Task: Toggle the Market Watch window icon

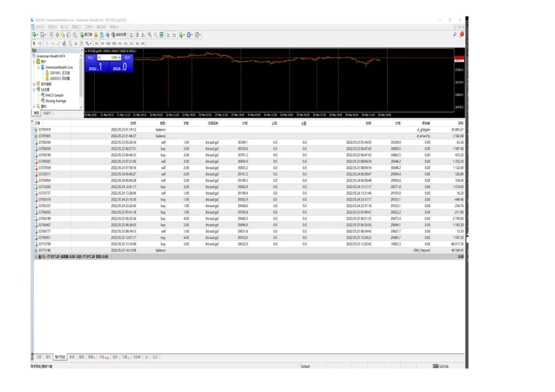Action: click(x=52, y=35)
